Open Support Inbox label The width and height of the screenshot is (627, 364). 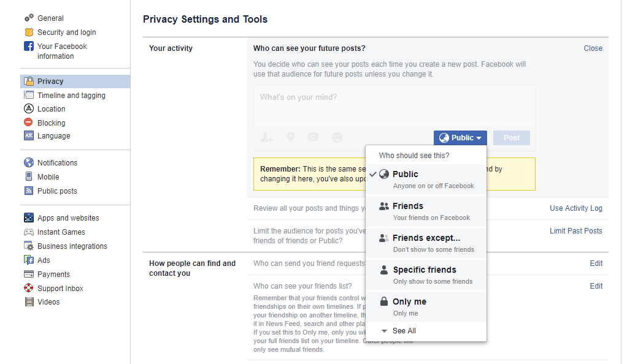point(60,289)
